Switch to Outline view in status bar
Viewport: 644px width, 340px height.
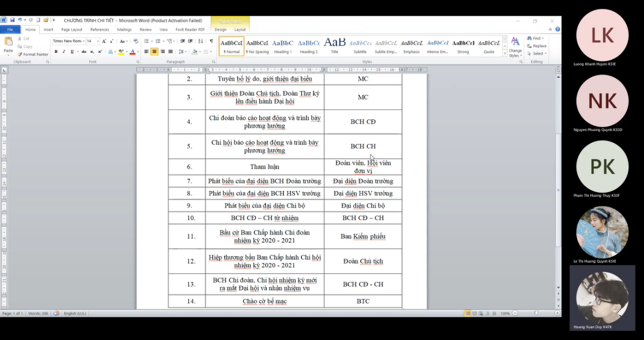487,313
